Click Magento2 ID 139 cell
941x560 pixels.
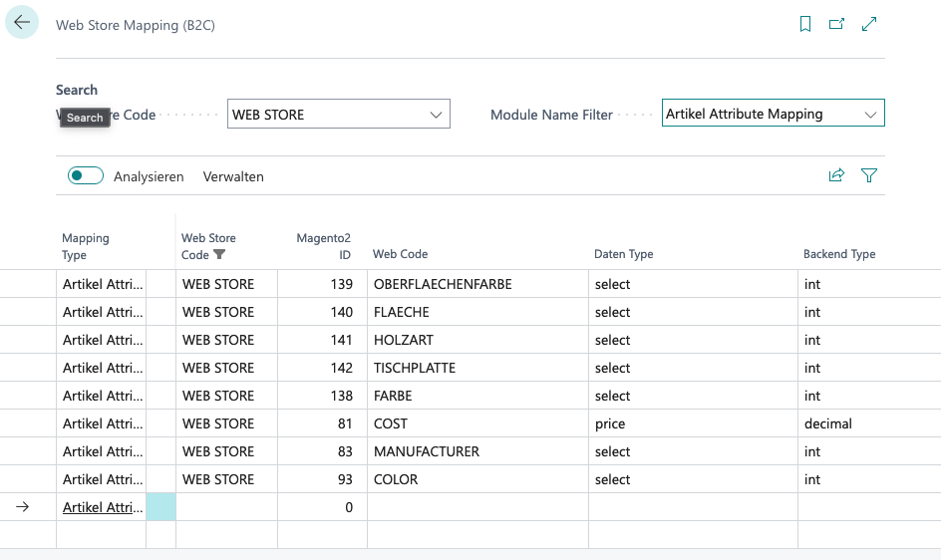tap(322, 284)
